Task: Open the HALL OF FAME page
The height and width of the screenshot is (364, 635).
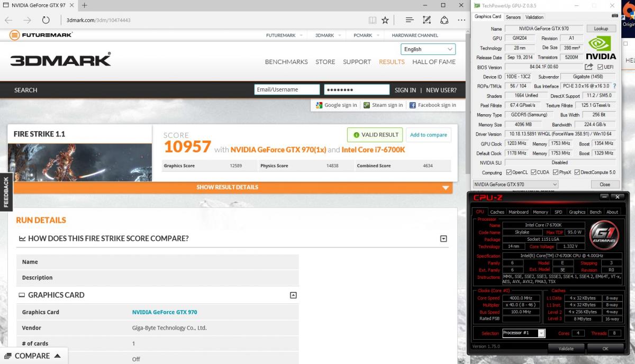Action: pos(434,62)
